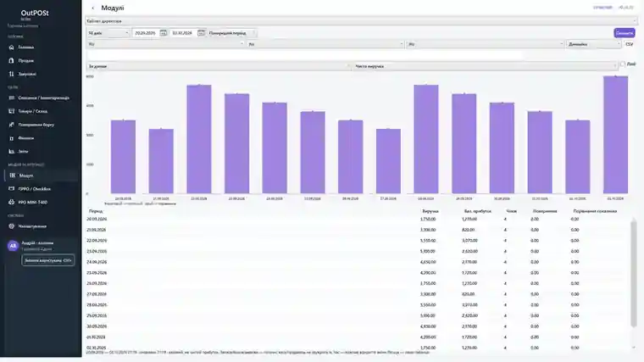644x362 pixels.
Task: Select the 22.09.2026 table row date
Action: coord(97,241)
